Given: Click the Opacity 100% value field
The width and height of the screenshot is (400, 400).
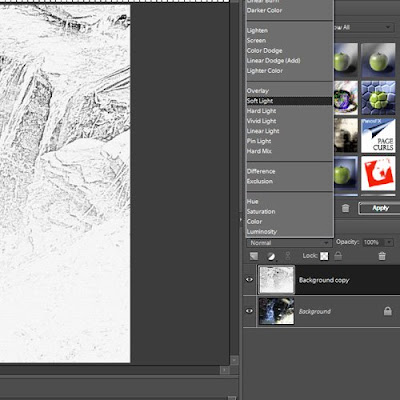Looking at the screenshot, I should [x=372, y=242].
